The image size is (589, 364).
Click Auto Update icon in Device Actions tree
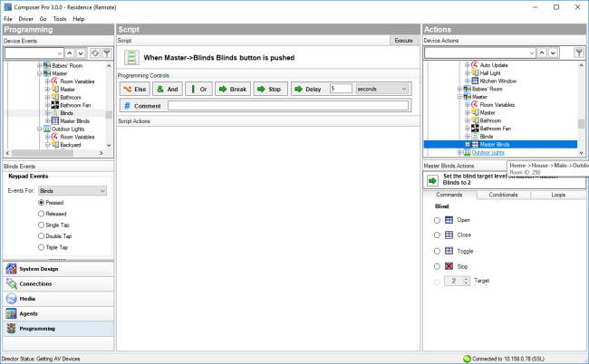475,65
